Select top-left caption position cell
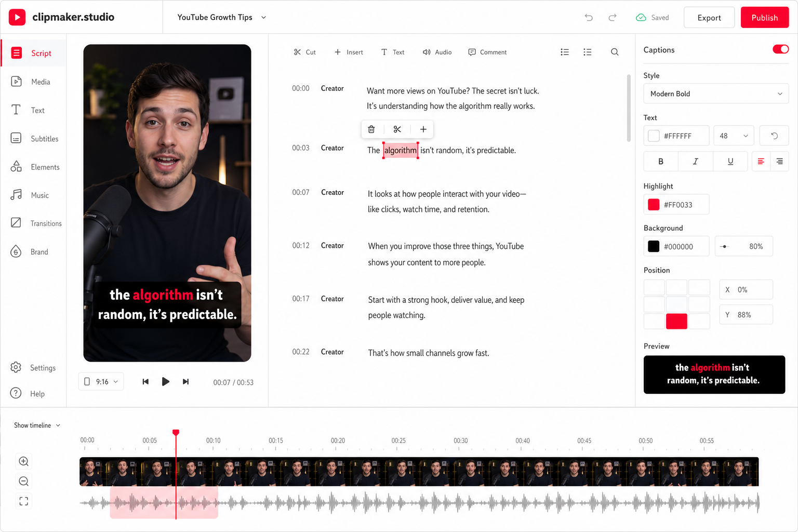The height and width of the screenshot is (532, 798). [x=654, y=287]
